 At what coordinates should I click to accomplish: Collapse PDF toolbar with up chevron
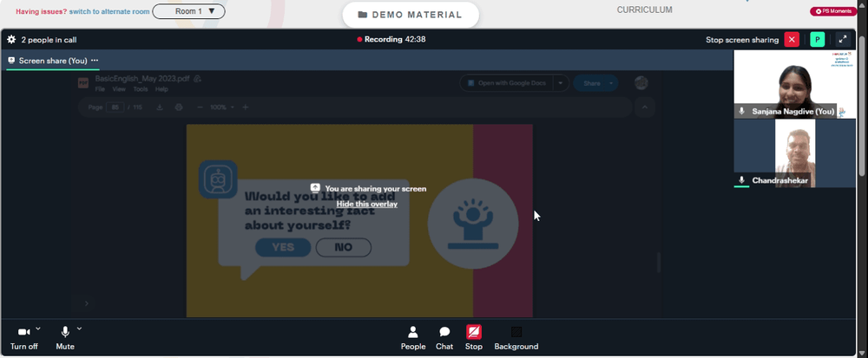[x=644, y=107]
